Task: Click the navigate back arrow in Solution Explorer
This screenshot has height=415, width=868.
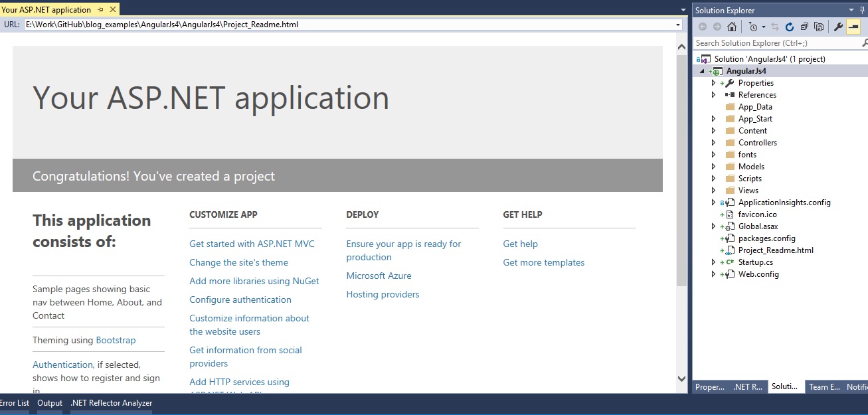Action: coord(702,27)
